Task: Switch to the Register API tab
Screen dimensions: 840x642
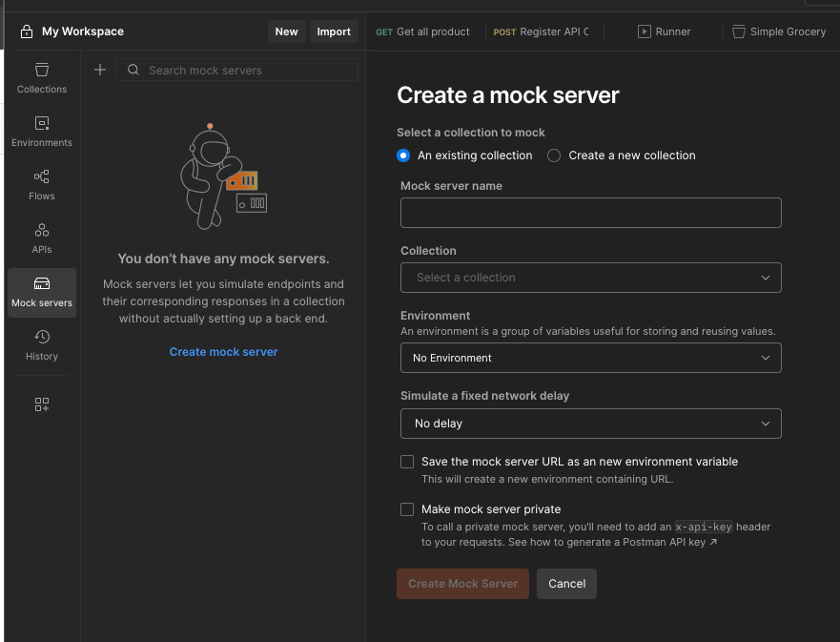Action: [541, 31]
